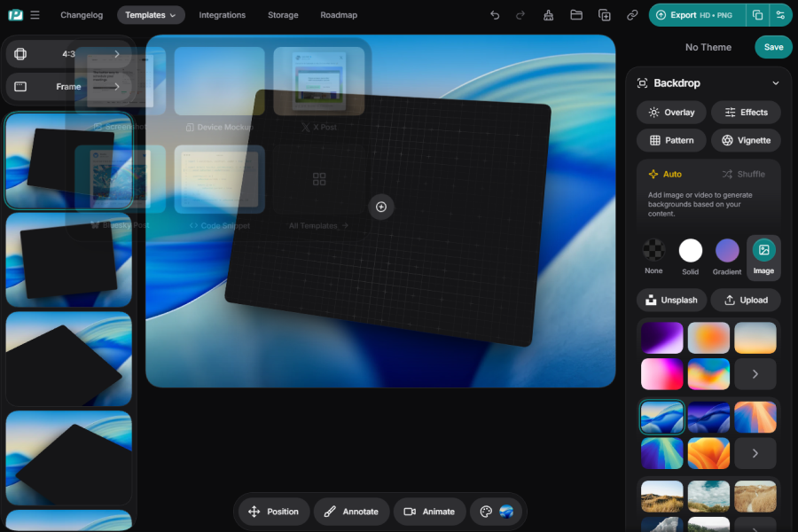Set backdrop type to Solid
The width and height of the screenshot is (798, 532).
[x=690, y=256]
